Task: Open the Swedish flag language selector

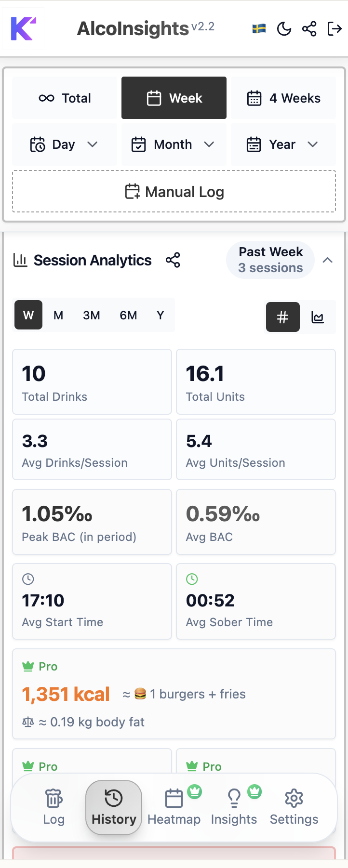Action: pos(258,28)
